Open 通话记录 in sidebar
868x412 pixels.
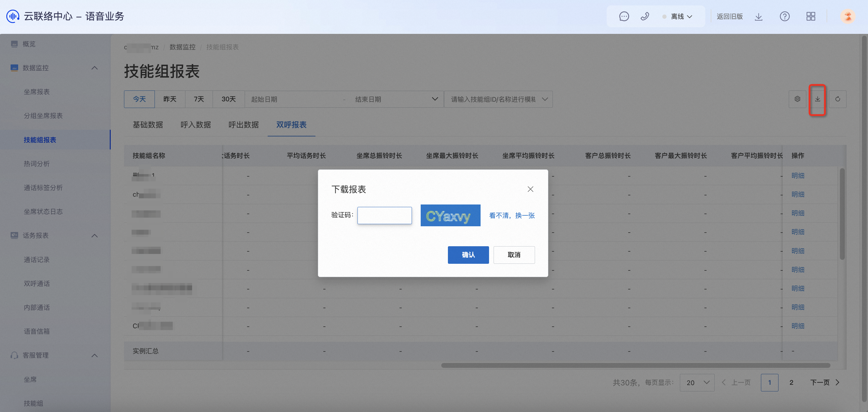click(x=37, y=260)
